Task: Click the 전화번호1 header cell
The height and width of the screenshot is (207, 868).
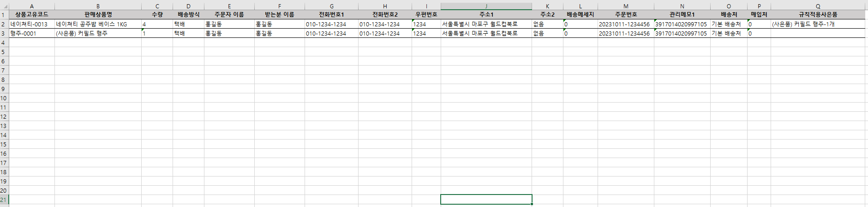Action: pos(331,15)
